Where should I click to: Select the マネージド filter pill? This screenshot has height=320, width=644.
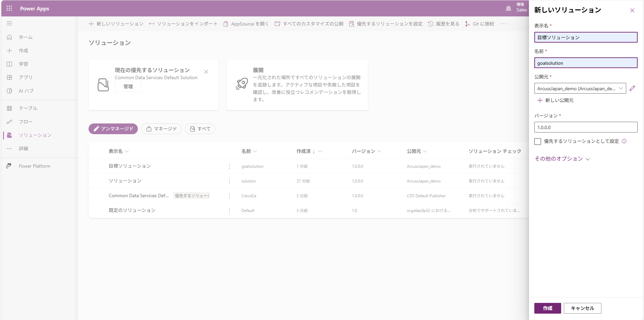[x=161, y=129]
